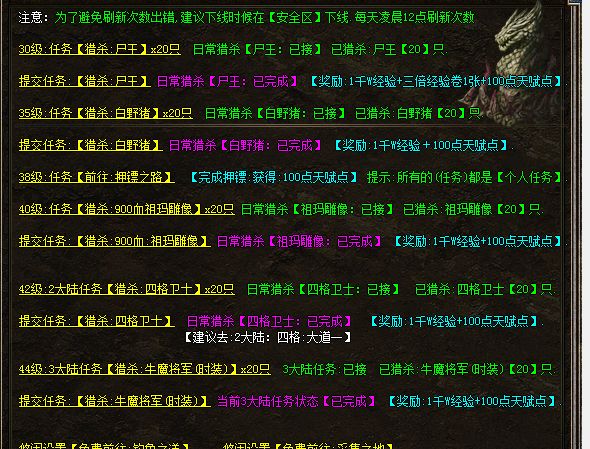Open the level 38 前往:押镖之路 task
Screen dimensions: 590x449
(x=97, y=177)
